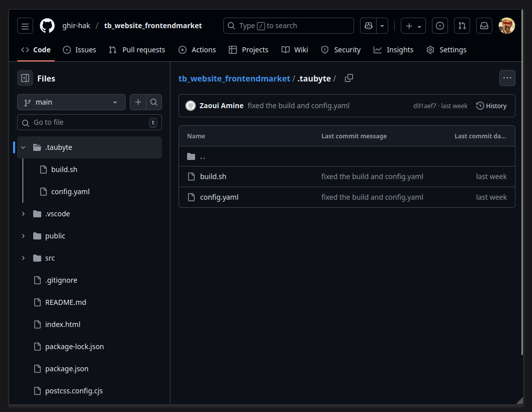Screen dimensions: 532x412
Task: Open Copilot chat icon
Action: coord(369,26)
